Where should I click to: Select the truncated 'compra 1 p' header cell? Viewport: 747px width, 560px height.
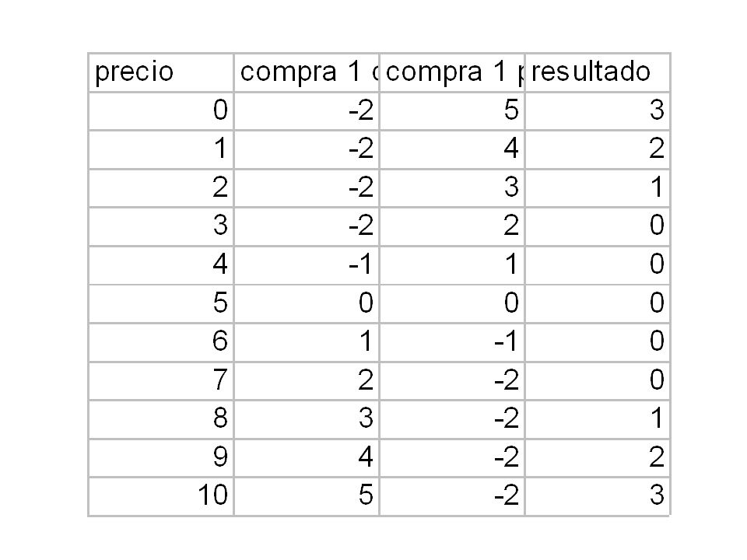point(452,72)
